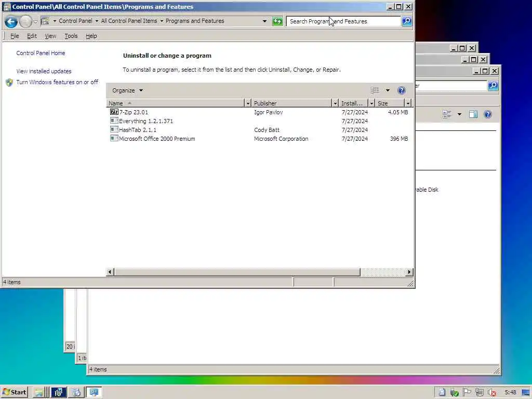This screenshot has height=399, width=532.
Task: Click the HashTab program icon
Action: [114, 129]
